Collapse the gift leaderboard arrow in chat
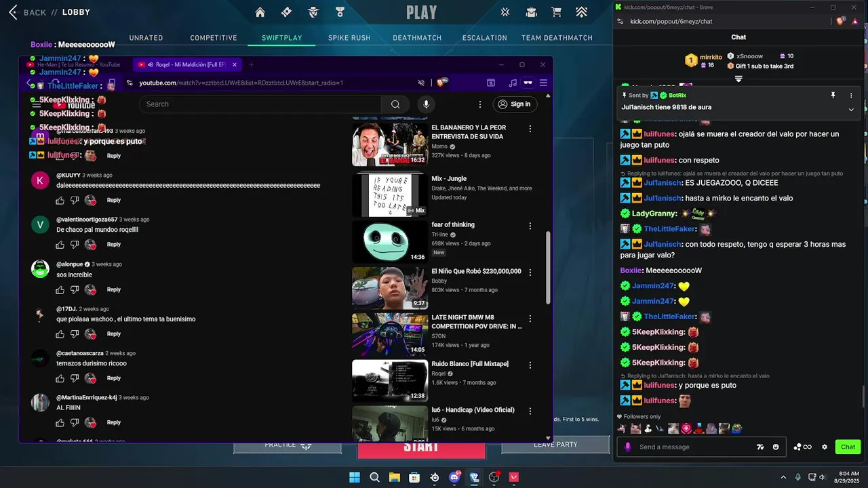The height and width of the screenshot is (488, 868). tap(738, 79)
